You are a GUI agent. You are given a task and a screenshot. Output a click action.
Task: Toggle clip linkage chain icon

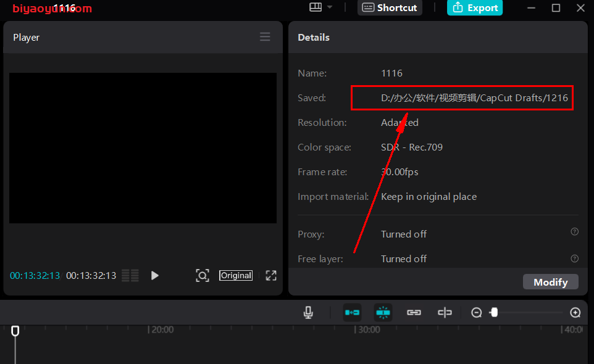click(x=414, y=313)
